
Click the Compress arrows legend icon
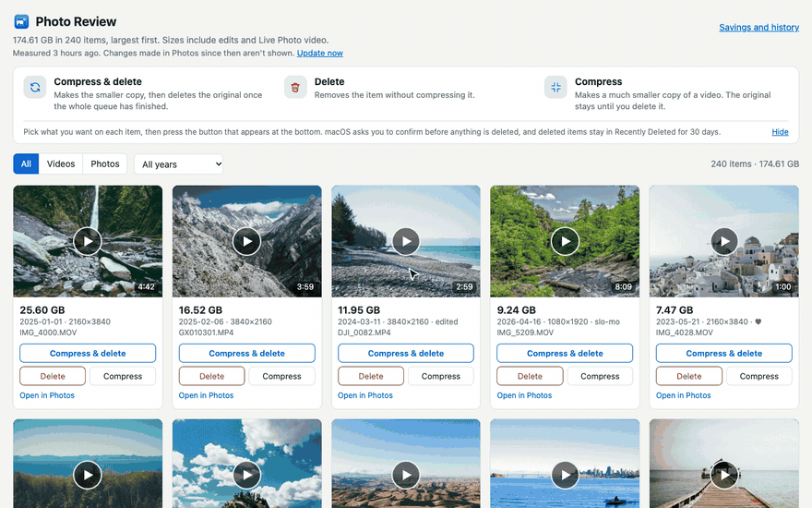click(555, 87)
